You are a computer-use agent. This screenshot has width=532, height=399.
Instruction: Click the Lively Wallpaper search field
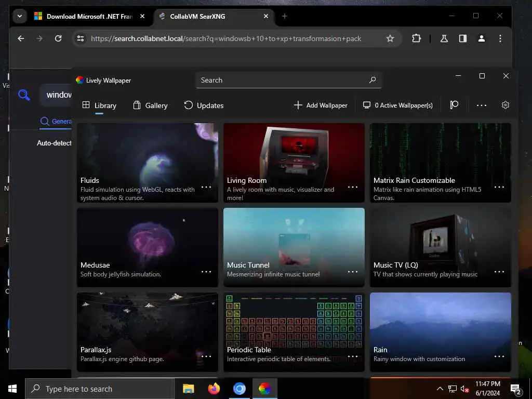point(288,80)
